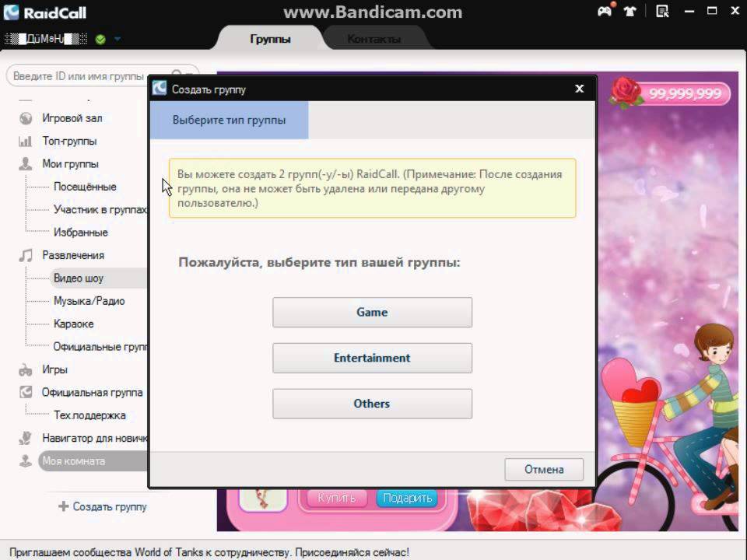
Task: Choose Game group type
Action: pyautogui.click(x=372, y=313)
